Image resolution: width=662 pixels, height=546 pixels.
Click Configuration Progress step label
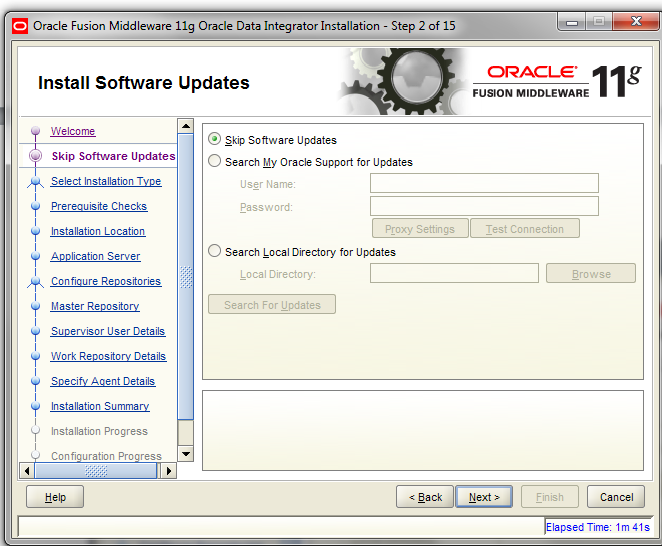pyautogui.click(x=106, y=456)
